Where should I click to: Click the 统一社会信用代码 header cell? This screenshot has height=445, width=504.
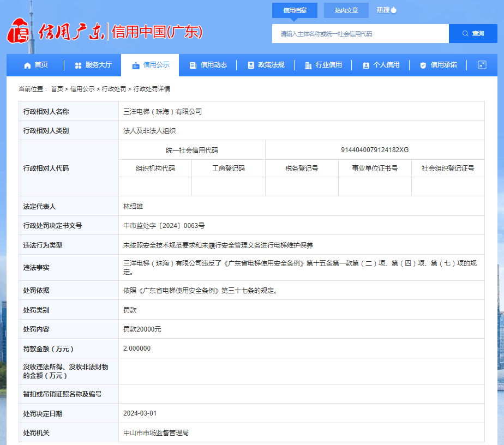click(x=192, y=150)
